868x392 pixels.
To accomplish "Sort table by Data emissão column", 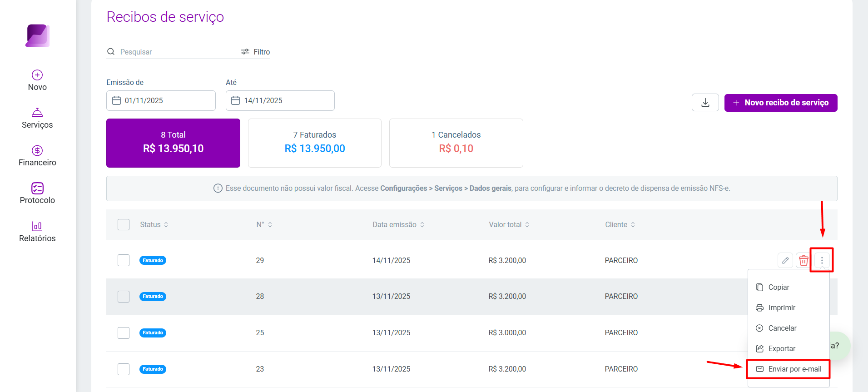I will point(398,224).
